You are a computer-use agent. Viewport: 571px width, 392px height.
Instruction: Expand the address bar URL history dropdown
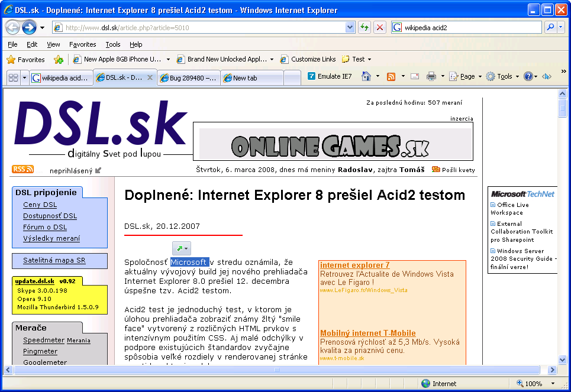(x=350, y=27)
